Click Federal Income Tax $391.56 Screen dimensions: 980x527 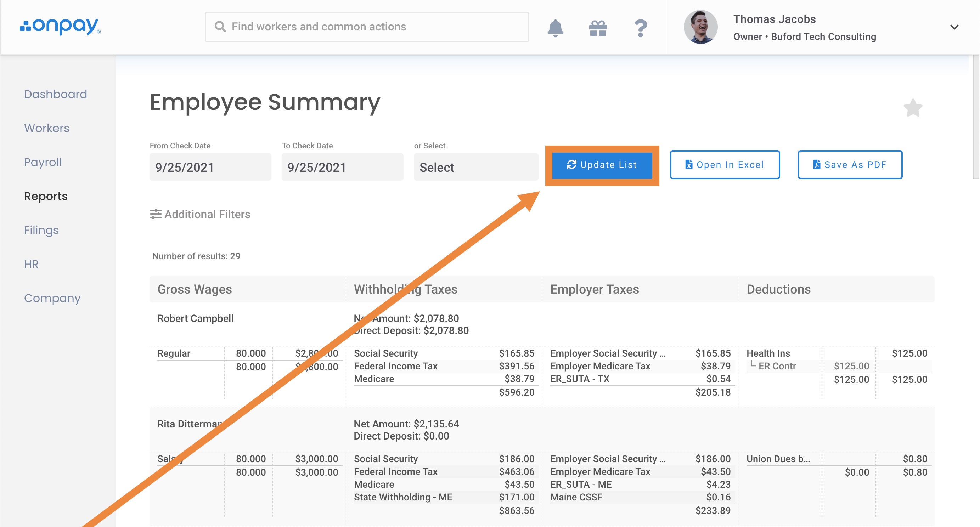(444, 366)
